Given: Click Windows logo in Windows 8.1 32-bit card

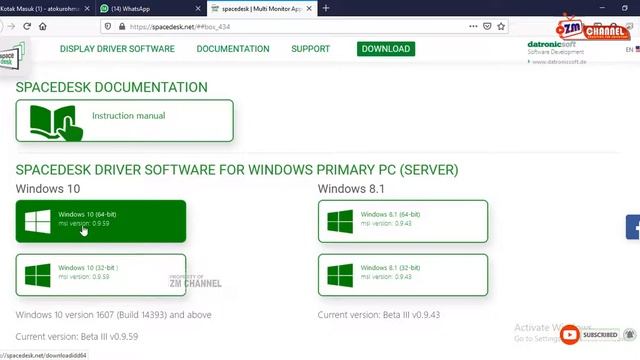Looking at the screenshot, I should click(340, 276).
